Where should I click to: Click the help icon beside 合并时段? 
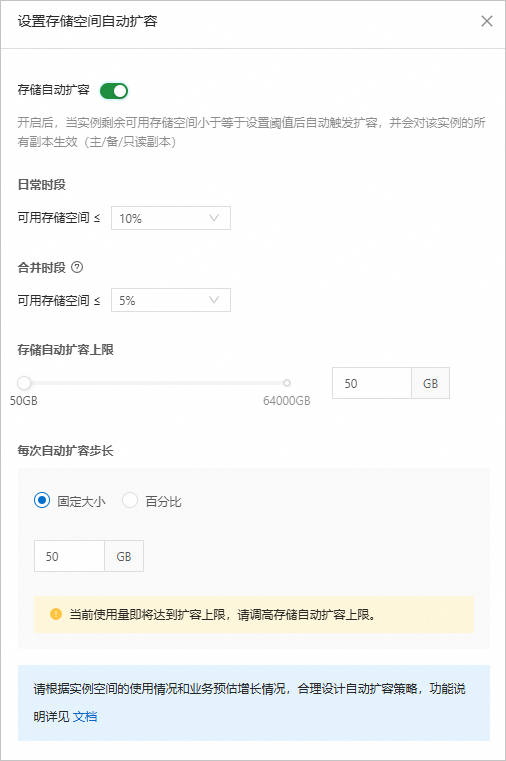(x=77, y=267)
